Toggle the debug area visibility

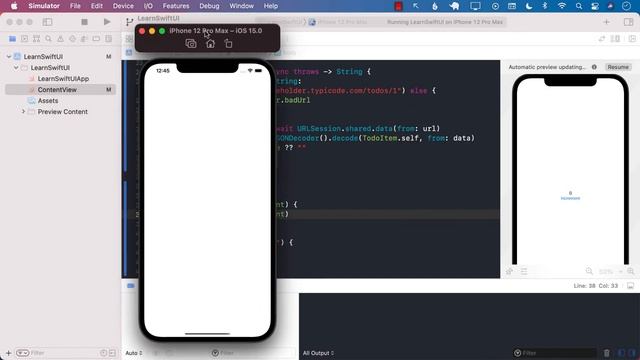click(x=631, y=286)
